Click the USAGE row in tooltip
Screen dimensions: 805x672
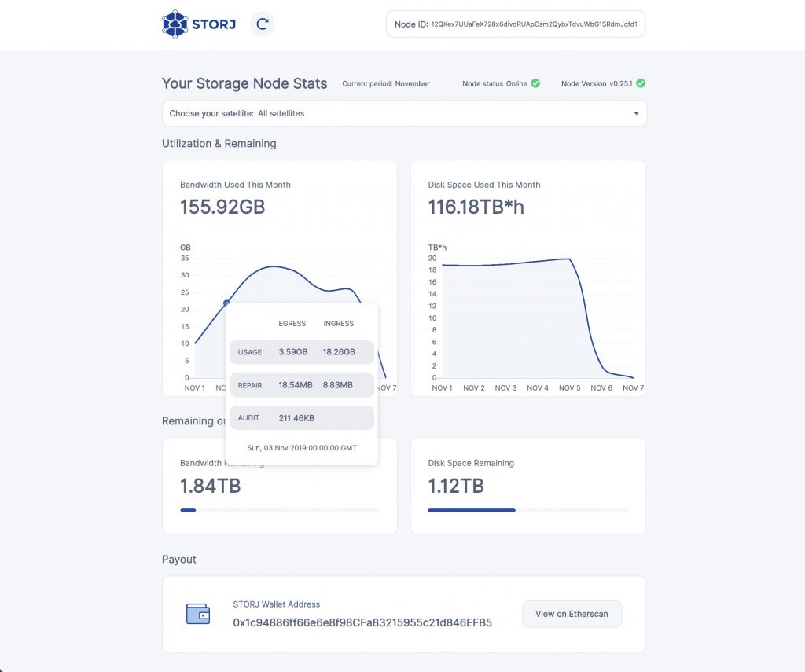tap(302, 352)
